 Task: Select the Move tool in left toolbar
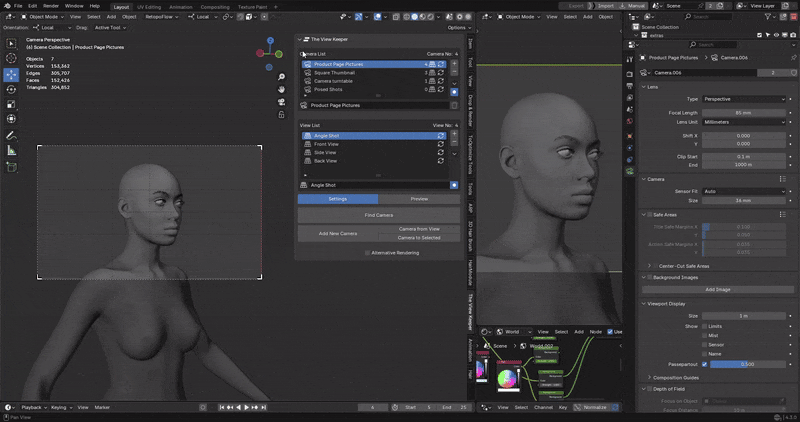point(11,75)
